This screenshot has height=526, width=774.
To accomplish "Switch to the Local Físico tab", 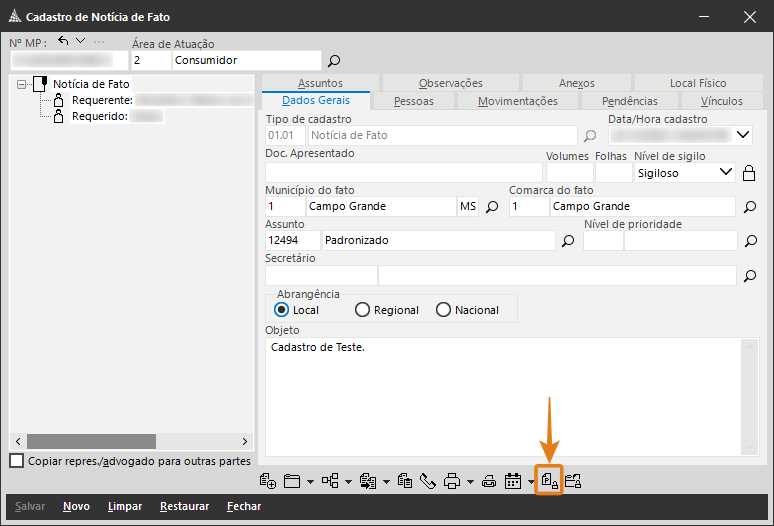I will pyautogui.click(x=698, y=83).
